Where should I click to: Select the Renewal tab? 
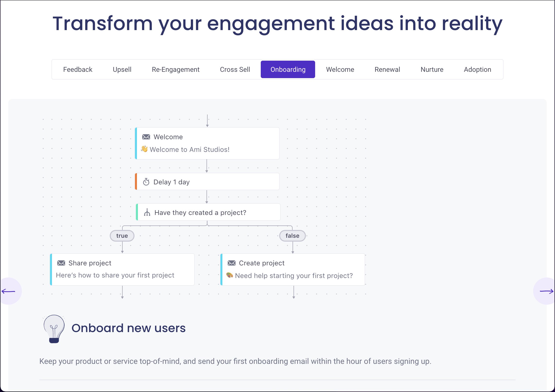[x=387, y=70]
